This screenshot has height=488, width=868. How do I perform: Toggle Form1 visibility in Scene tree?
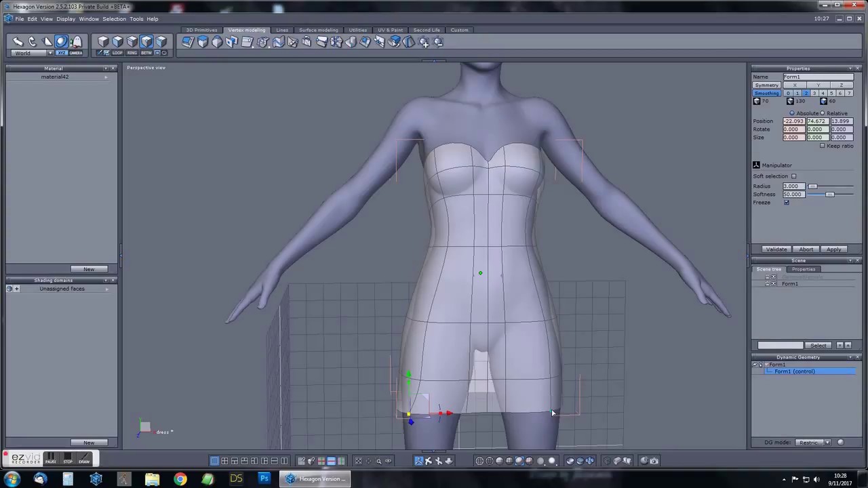click(x=773, y=284)
